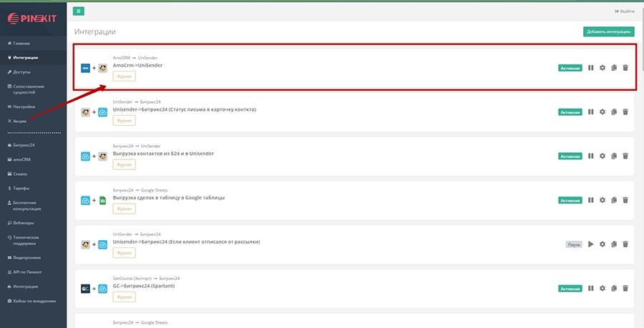Screen dimensions: 644x328
Task: Open Главная in the sidebar
Action: click(x=21, y=44)
